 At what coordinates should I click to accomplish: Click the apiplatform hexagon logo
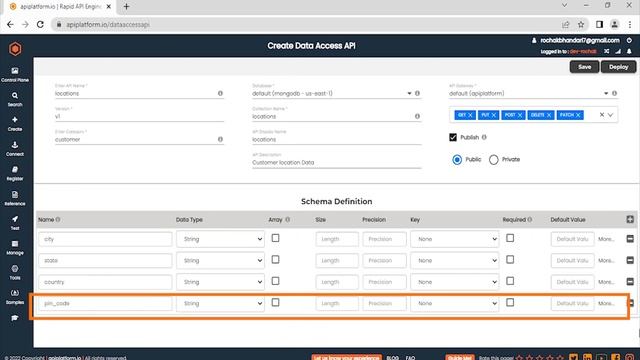15,49
